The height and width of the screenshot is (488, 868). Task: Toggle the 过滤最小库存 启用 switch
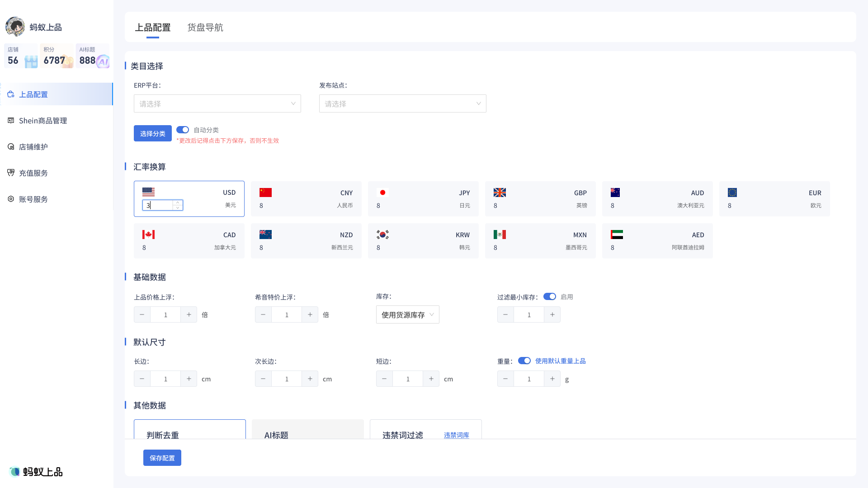pos(549,296)
